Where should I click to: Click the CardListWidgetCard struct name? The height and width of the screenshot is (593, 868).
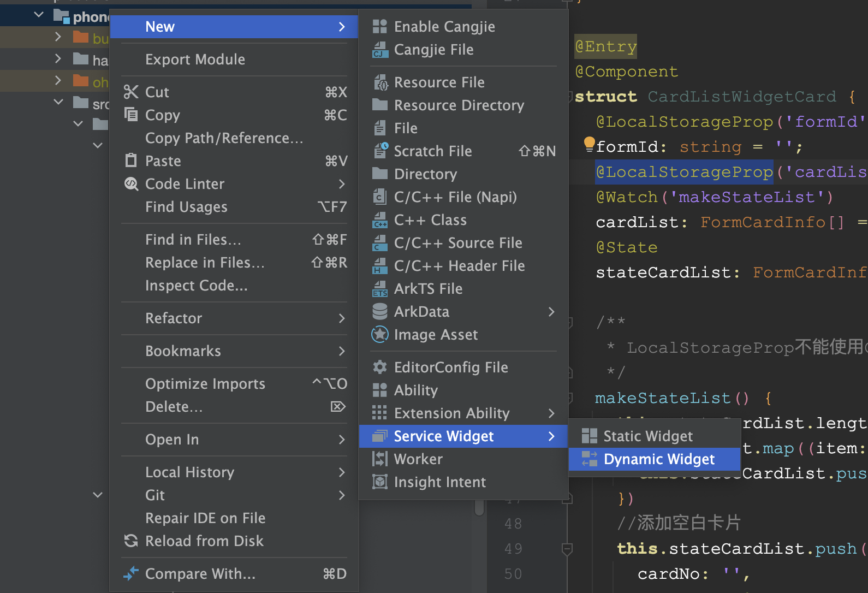tap(742, 97)
